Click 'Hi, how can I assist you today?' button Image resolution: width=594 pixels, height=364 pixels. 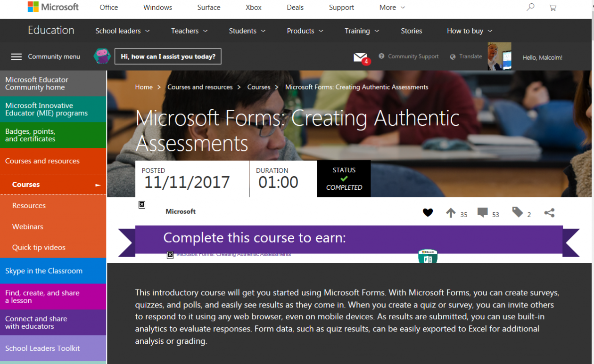click(168, 57)
